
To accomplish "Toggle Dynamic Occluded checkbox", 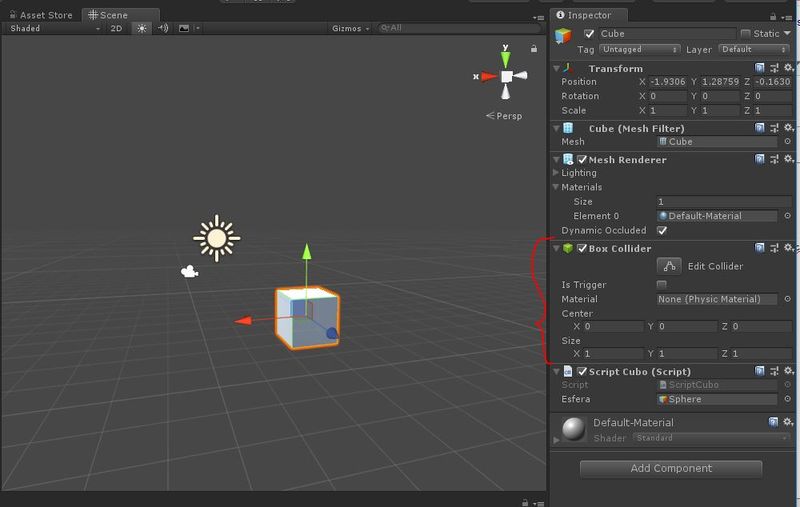I will (662, 231).
